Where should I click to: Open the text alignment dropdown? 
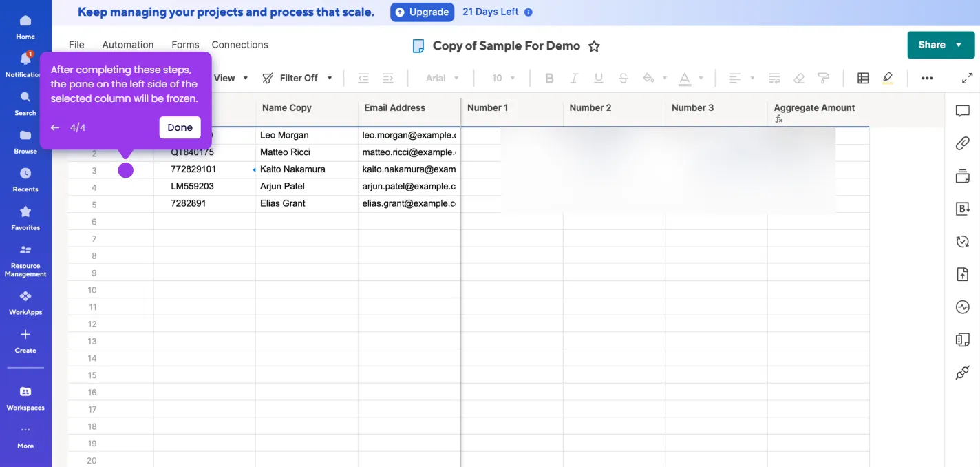pos(742,78)
